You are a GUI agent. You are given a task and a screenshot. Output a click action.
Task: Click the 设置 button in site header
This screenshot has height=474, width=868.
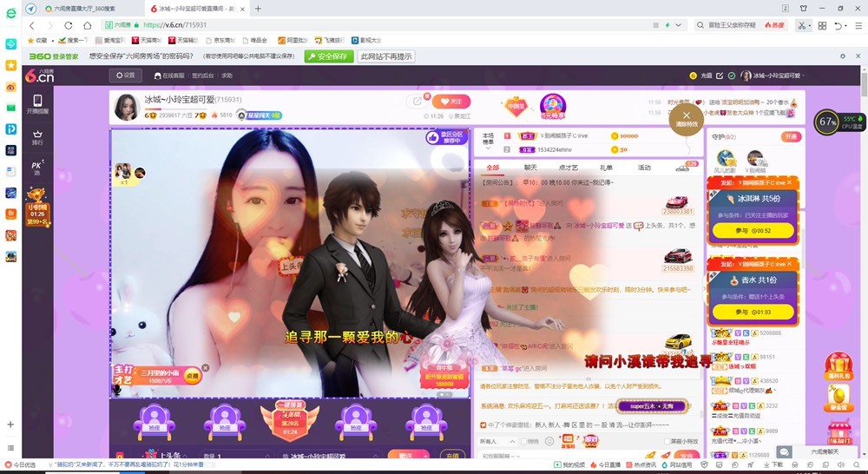[x=126, y=76]
